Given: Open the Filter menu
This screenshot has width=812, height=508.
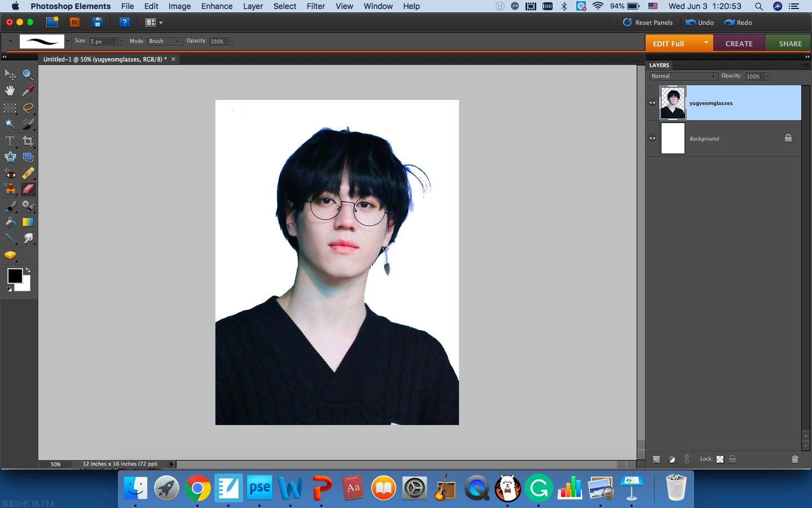Looking at the screenshot, I should [316, 6].
